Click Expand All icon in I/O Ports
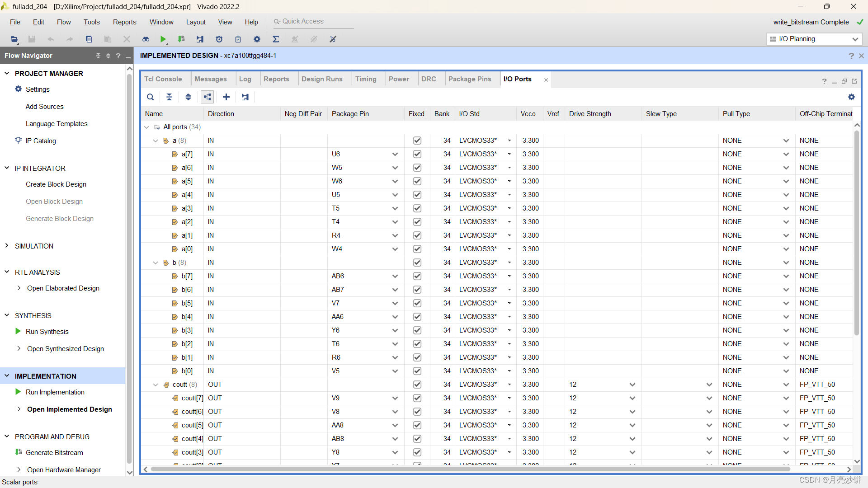Image resolution: width=868 pixels, height=488 pixels. click(x=189, y=97)
